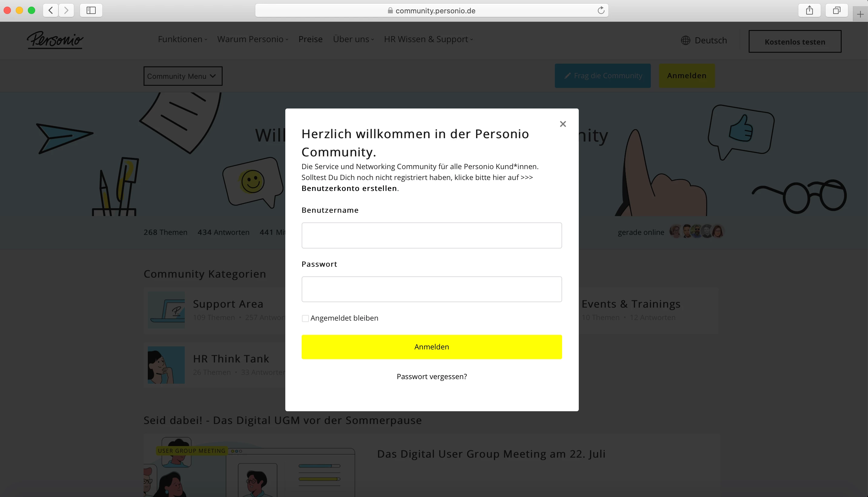This screenshot has height=497, width=868.
Task: Open the Events & Trainings category
Action: tap(631, 304)
